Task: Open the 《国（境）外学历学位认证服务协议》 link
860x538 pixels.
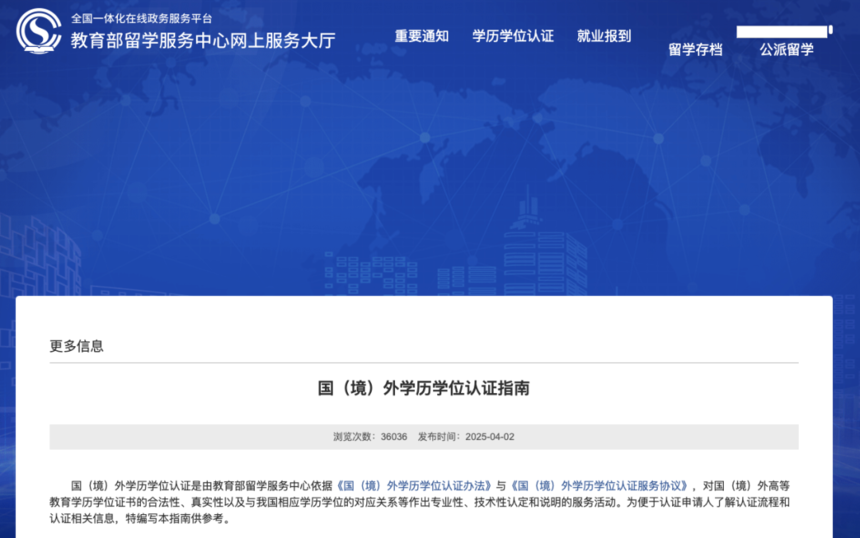Action: (x=598, y=485)
